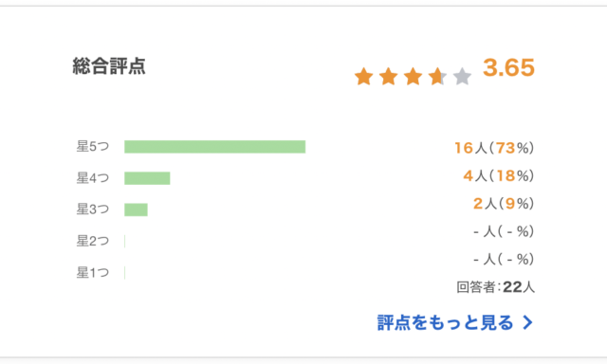The width and height of the screenshot is (607, 364).
Task: Click the 星2つ row label
Action: point(93,241)
